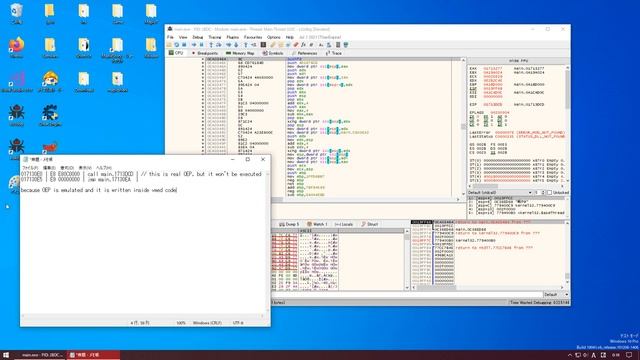Open the Options menu in x64dbg
This screenshot has height=360, width=640.
(273, 37)
